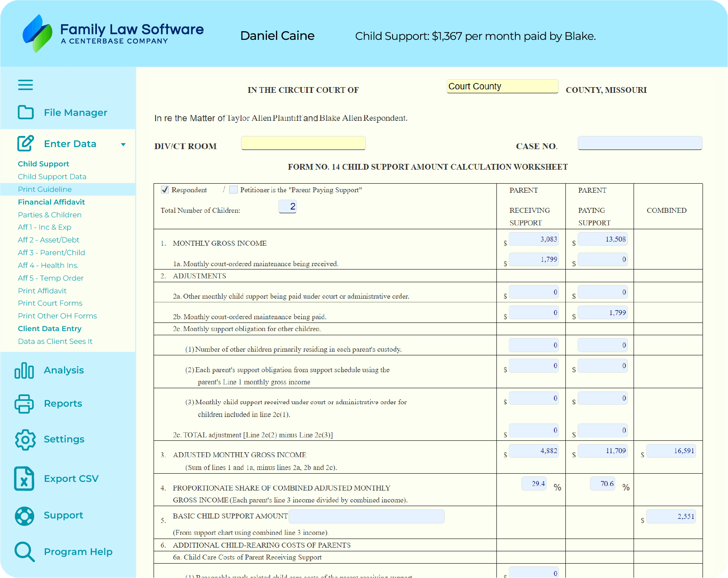The width and height of the screenshot is (728, 578).
Task: Go to Parties & Children link
Action: (x=50, y=215)
